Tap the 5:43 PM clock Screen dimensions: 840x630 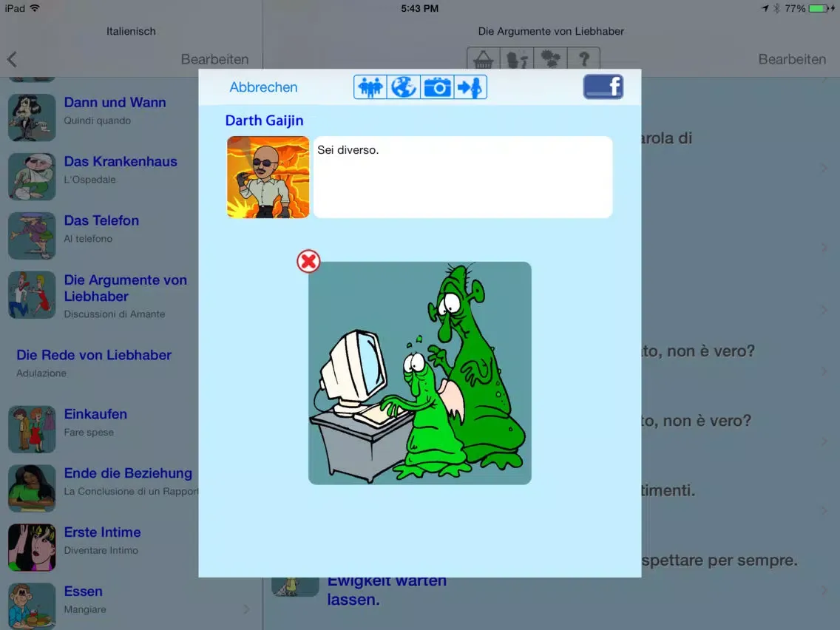pyautogui.click(x=419, y=9)
